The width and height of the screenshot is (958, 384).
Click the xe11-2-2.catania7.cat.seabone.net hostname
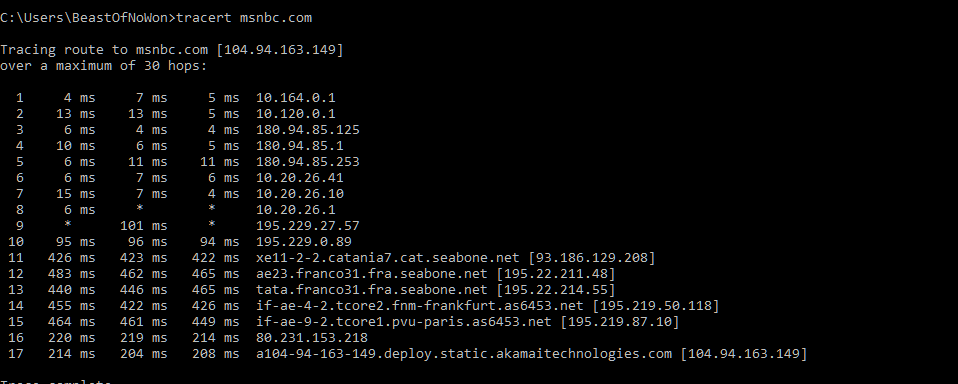(x=387, y=258)
